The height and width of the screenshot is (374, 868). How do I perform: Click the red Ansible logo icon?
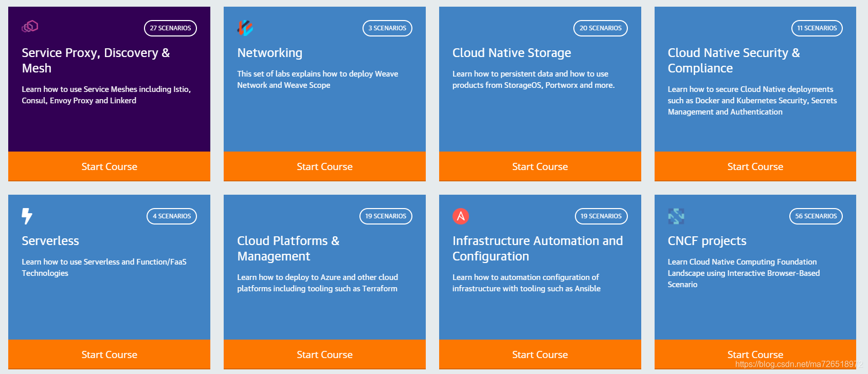[461, 216]
